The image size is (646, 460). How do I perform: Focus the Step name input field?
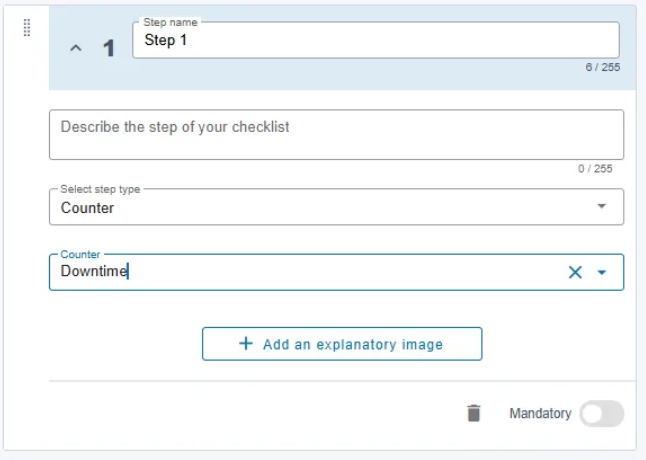point(376,40)
